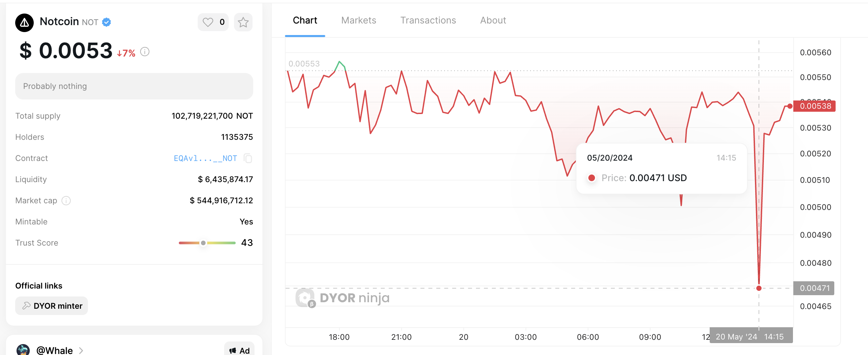Click the Ad megaphone button
The height and width of the screenshot is (355, 868).
(239, 350)
